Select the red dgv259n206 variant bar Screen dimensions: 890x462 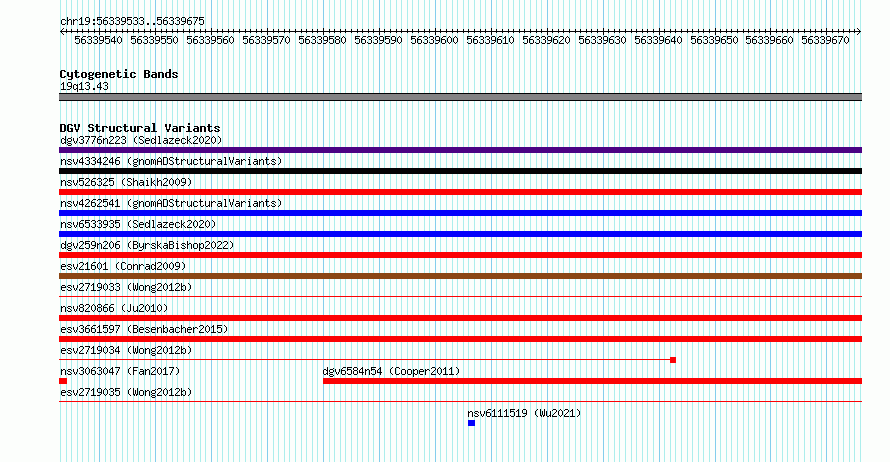coord(460,255)
